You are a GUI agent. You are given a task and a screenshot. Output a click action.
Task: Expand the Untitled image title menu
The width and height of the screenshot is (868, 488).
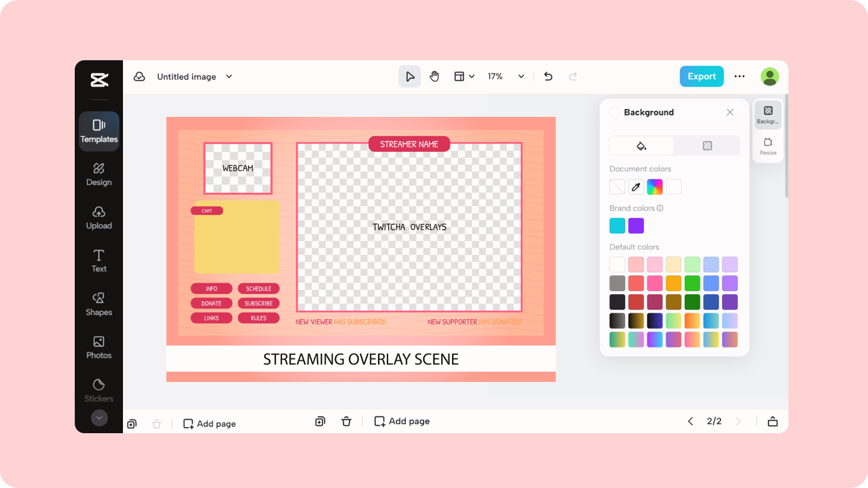228,77
